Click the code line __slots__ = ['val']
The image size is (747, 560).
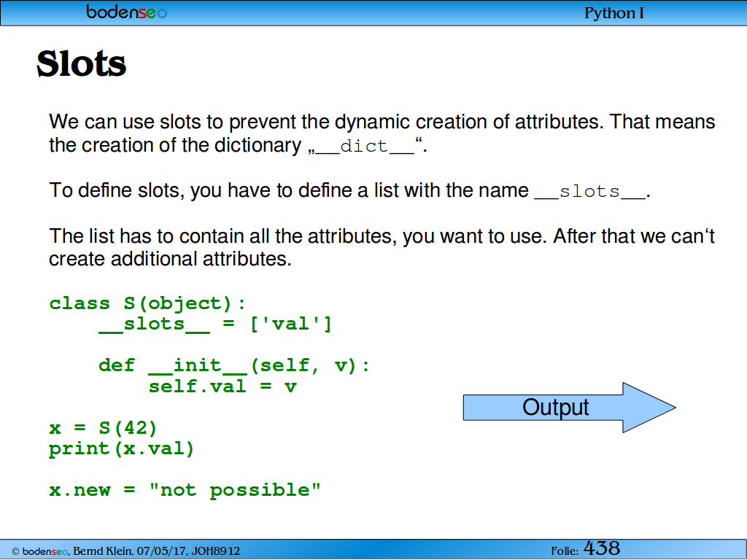pos(215,324)
